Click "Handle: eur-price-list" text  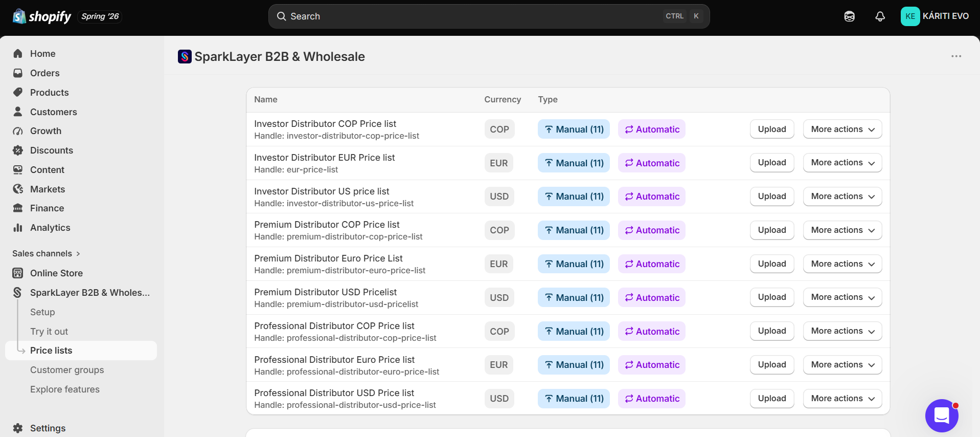[296, 170]
